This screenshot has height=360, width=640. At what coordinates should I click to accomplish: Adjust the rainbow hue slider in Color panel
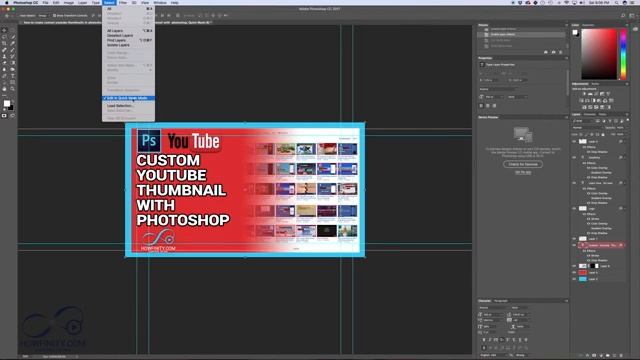click(x=623, y=54)
